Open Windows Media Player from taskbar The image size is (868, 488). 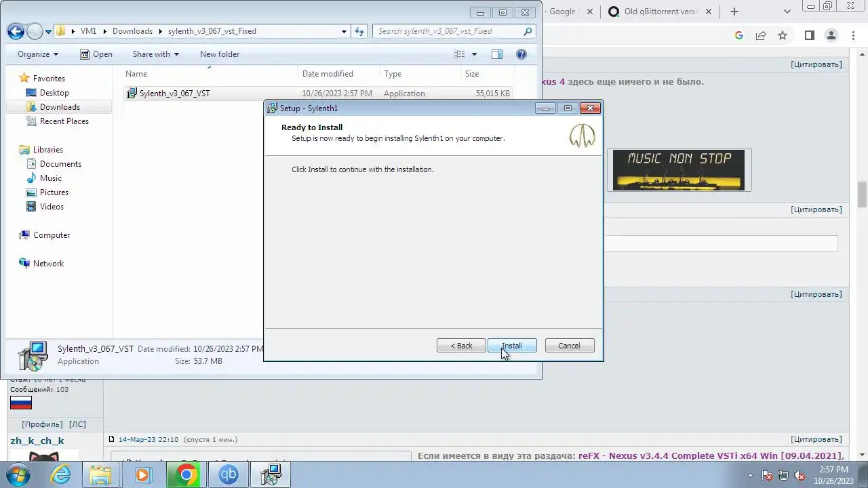point(142,474)
